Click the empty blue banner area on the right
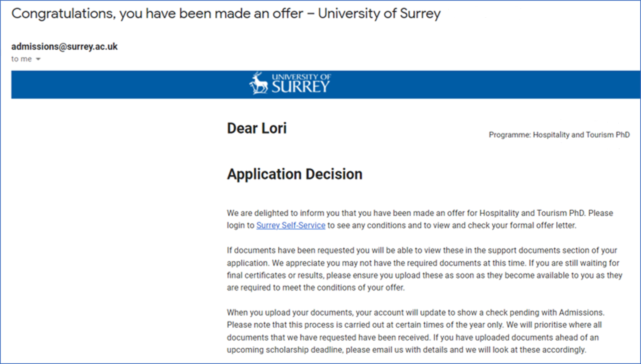Screen dimensions: 641x364 click(x=485, y=85)
